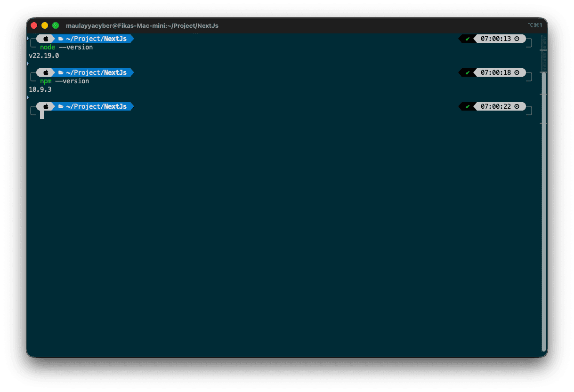Click the Apple icon in the second prompt
The image size is (574, 392).
pyautogui.click(x=45, y=72)
